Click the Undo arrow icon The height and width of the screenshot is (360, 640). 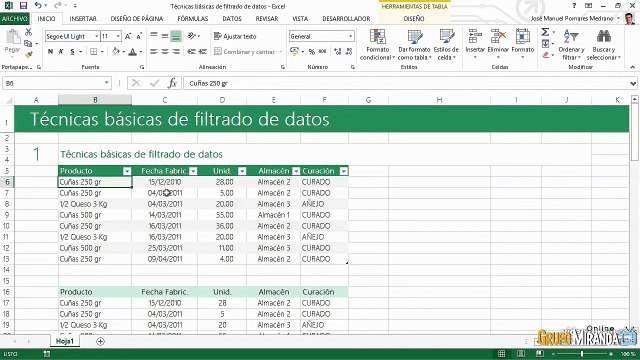[38, 6]
